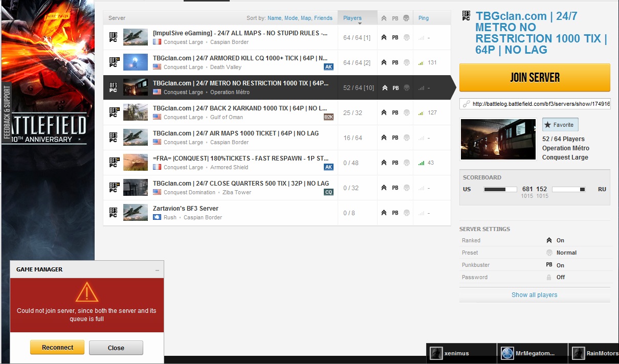Select TBGclan ARMORED KILL CQ server row
Viewport: 619px width, 364px height.
click(277, 62)
